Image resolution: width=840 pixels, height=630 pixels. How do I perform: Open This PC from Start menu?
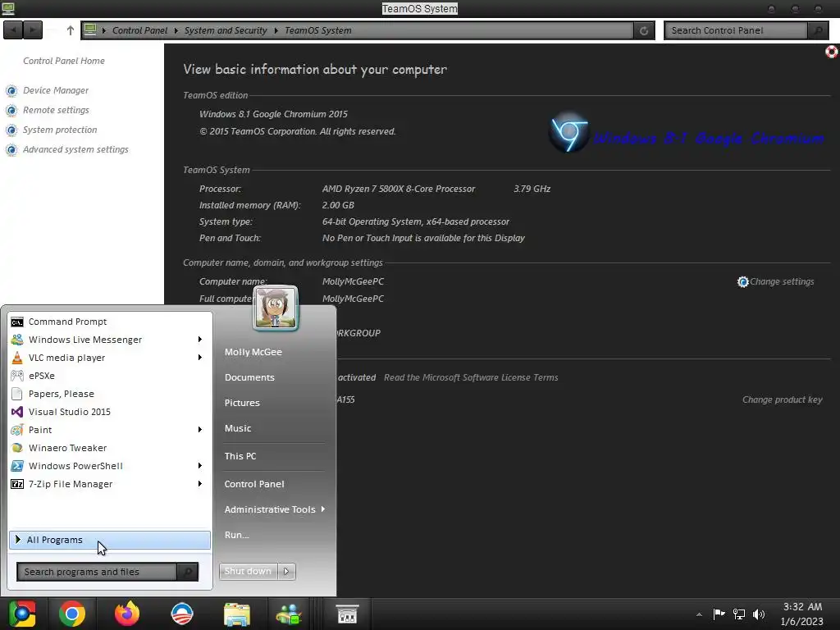pos(240,456)
